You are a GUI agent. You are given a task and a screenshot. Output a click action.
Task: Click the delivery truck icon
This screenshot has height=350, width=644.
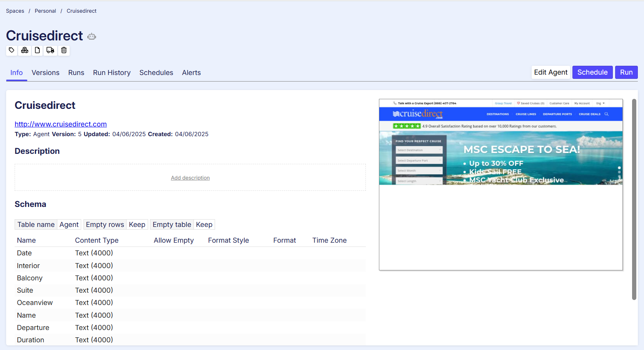click(50, 50)
